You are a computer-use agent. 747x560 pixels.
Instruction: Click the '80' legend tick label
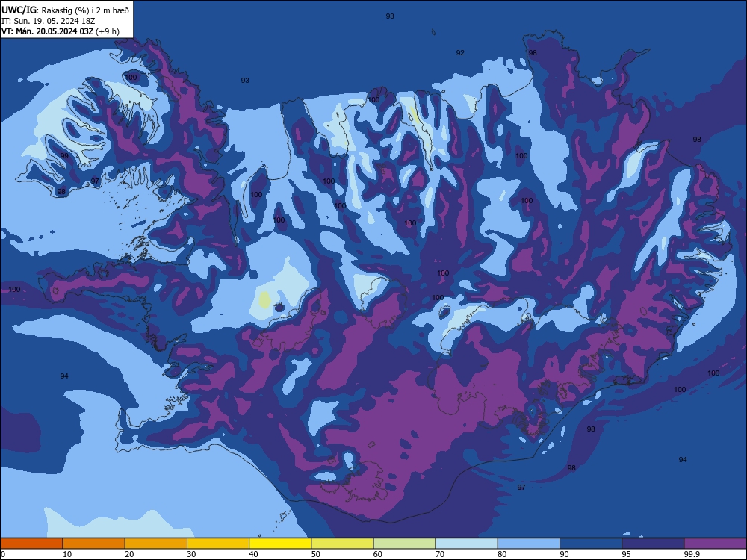[502, 554]
